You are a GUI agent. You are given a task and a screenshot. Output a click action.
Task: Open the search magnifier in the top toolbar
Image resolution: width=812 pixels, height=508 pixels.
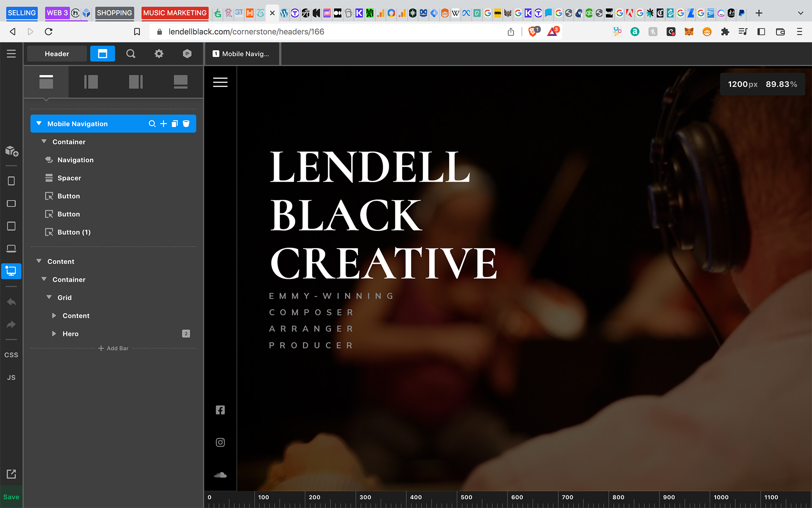tap(131, 54)
